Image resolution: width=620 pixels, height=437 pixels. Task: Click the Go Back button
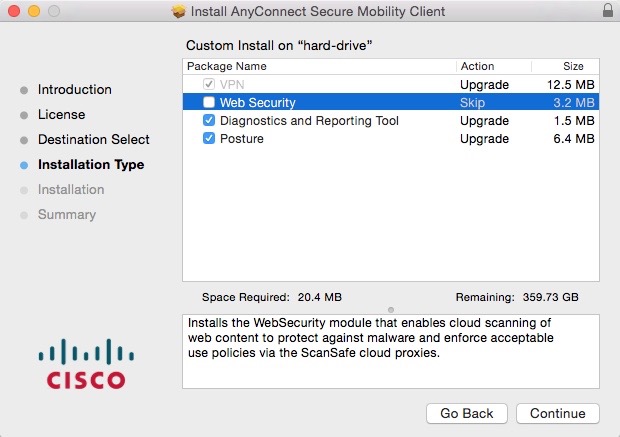467,413
